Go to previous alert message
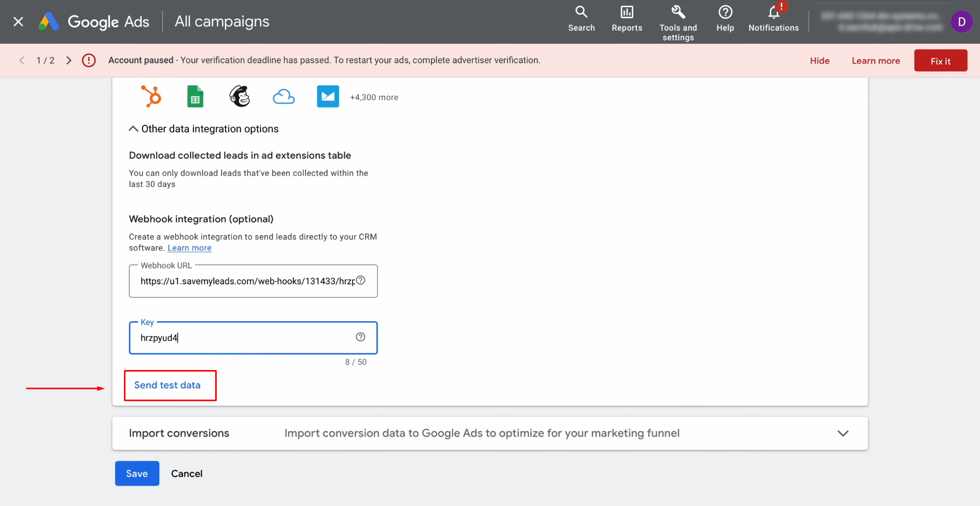Image resolution: width=980 pixels, height=506 pixels. pyautogui.click(x=22, y=60)
